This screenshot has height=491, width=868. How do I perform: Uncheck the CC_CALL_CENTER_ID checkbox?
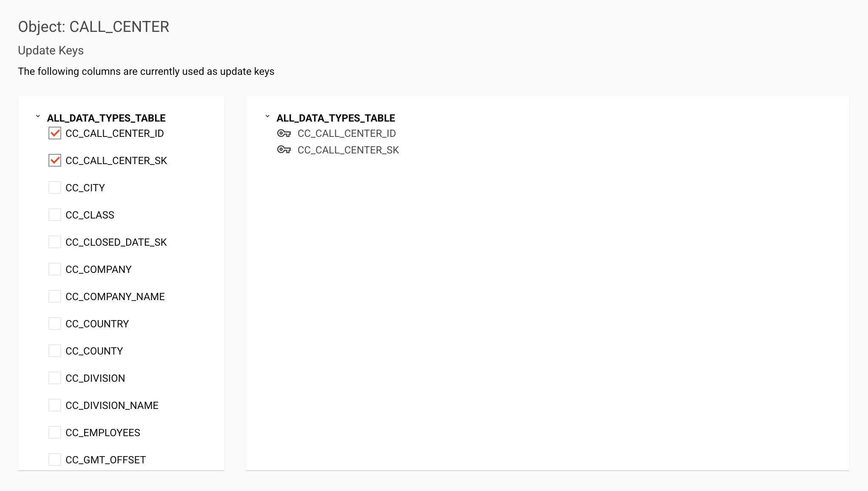(x=55, y=133)
